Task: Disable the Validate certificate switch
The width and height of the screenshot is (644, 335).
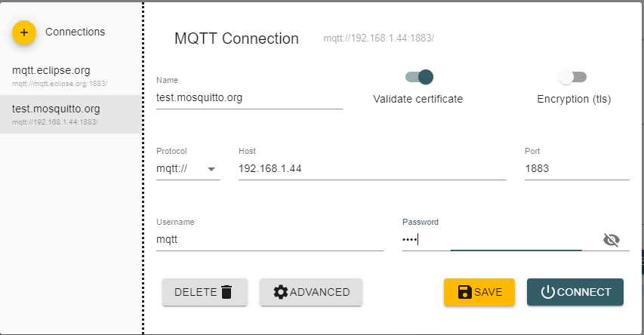Action: [x=419, y=77]
